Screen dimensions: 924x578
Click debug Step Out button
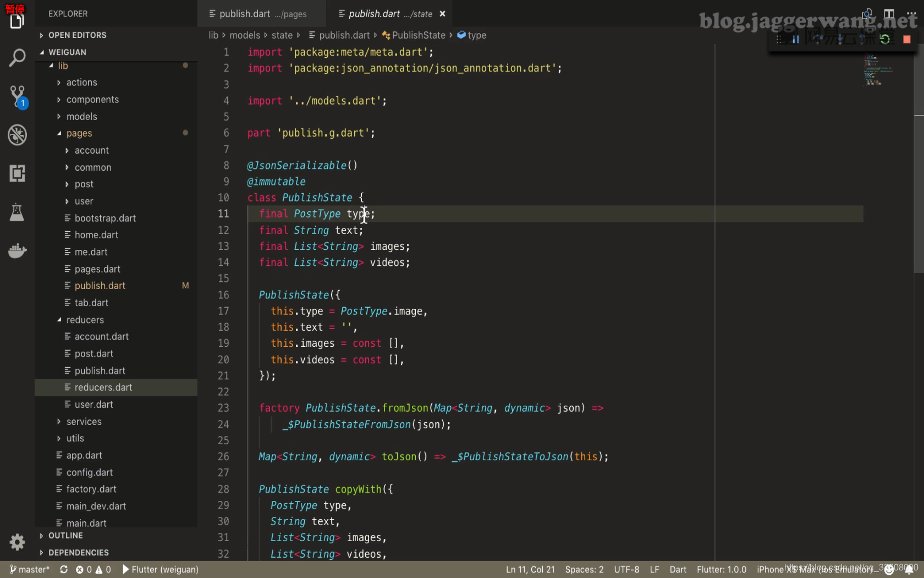(862, 39)
